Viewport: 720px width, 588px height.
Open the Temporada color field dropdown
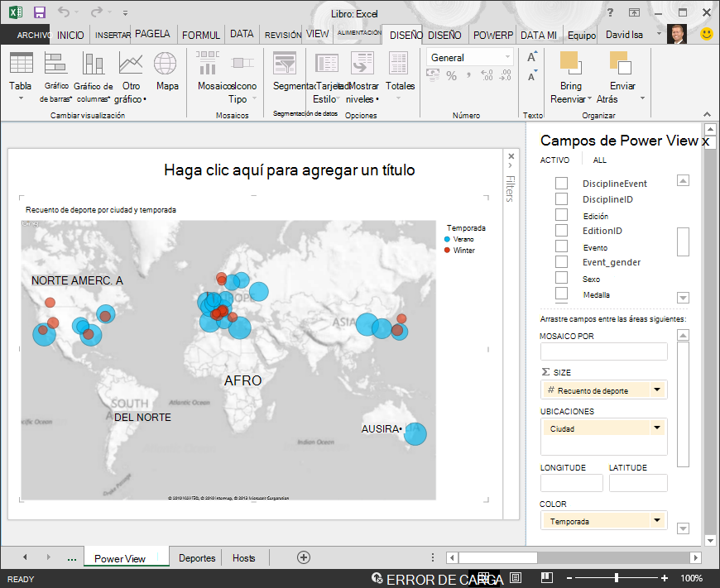tap(657, 520)
